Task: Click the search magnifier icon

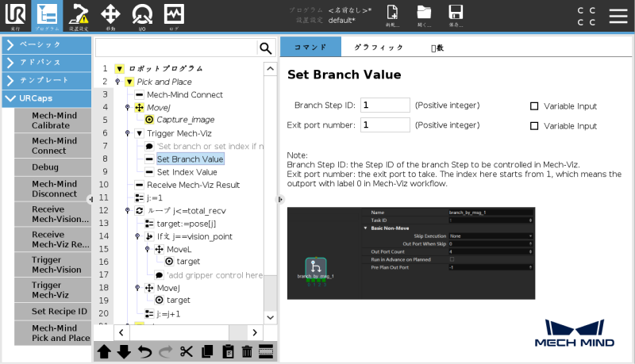Action: pyautogui.click(x=266, y=48)
